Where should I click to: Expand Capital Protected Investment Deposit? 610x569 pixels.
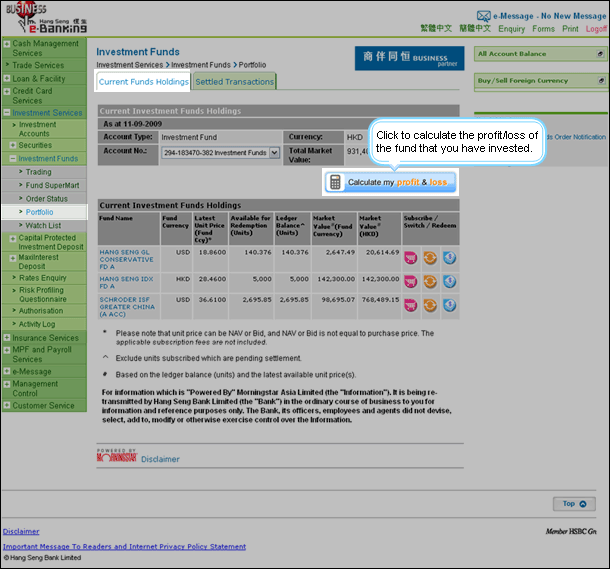(13, 238)
